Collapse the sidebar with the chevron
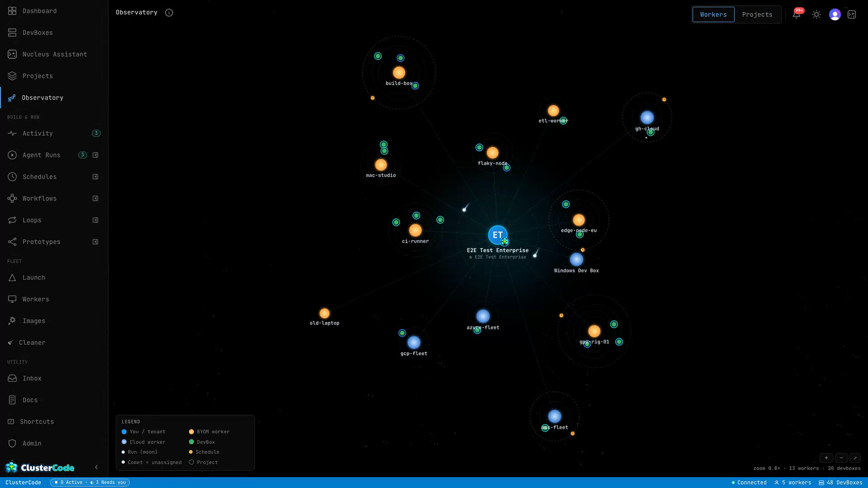 (x=96, y=467)
